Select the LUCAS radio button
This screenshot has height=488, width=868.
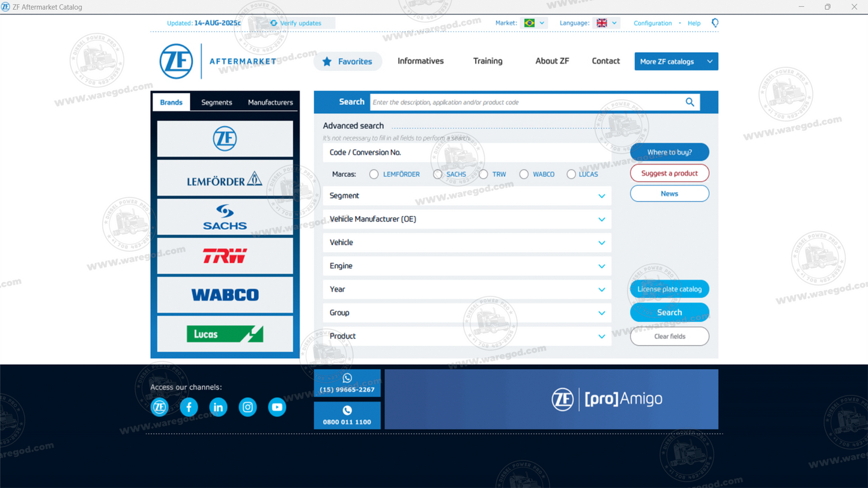point(571,174)
